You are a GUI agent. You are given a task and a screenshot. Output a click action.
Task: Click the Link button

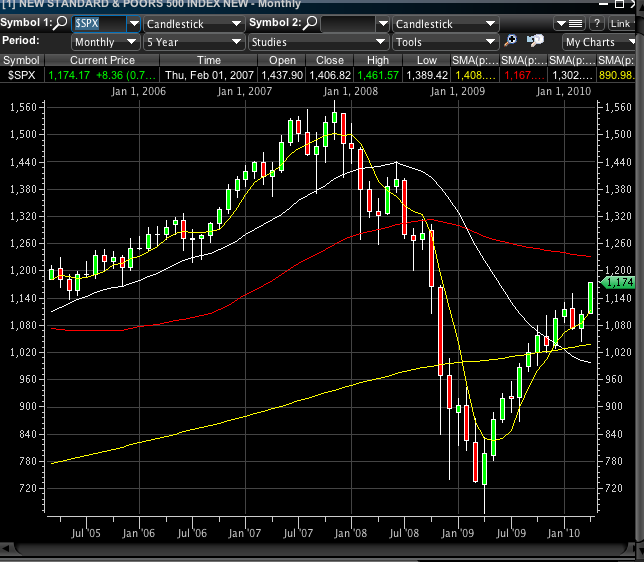coord(620,23)
